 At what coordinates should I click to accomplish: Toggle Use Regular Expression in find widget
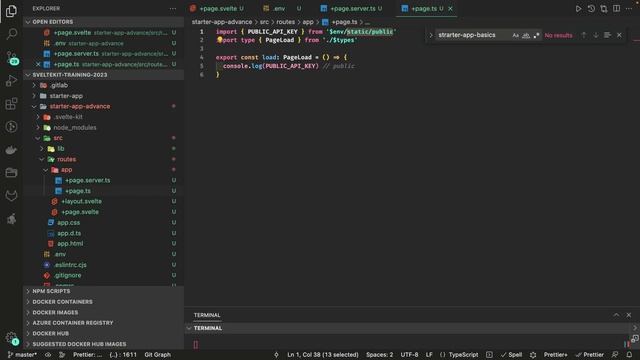point(536,36)
